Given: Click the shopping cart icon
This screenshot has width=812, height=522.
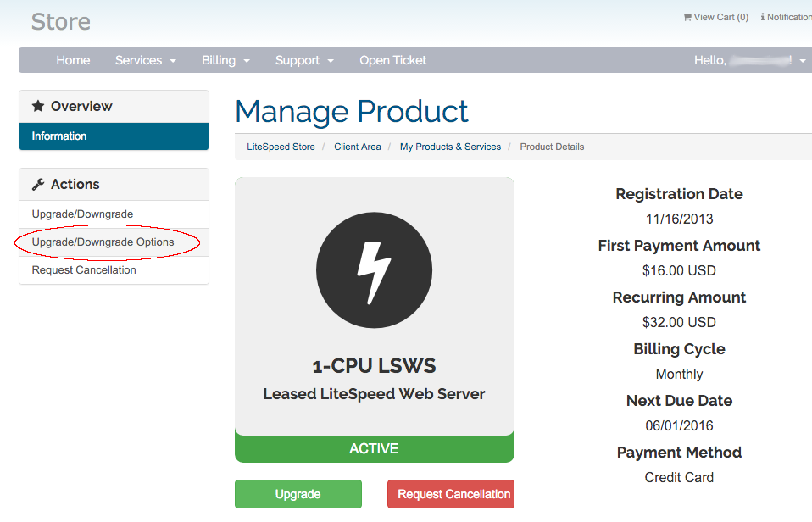Looking at the screenshot, I should pos(687,18).
